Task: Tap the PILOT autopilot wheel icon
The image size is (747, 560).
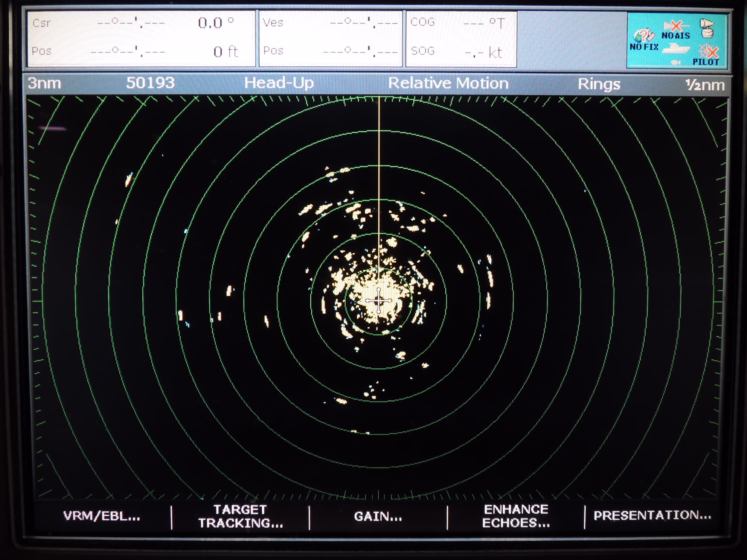Action: (707, 54)
